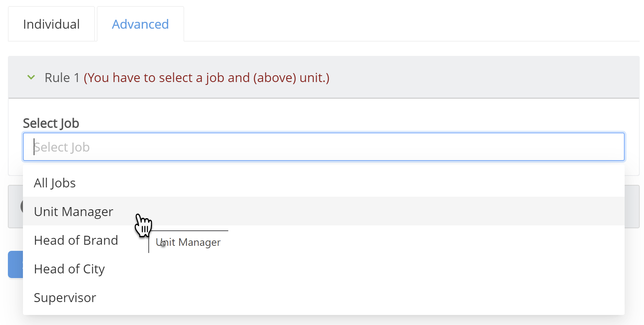
Task: Click the empty tab strip beside Advanced
Action: pos(411,24)
